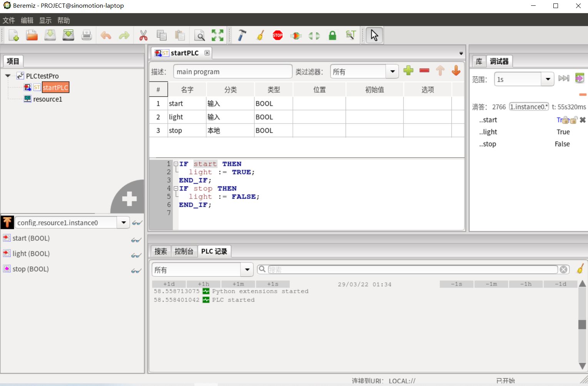Build the PLC project with the hammer icon

(241, 35)
